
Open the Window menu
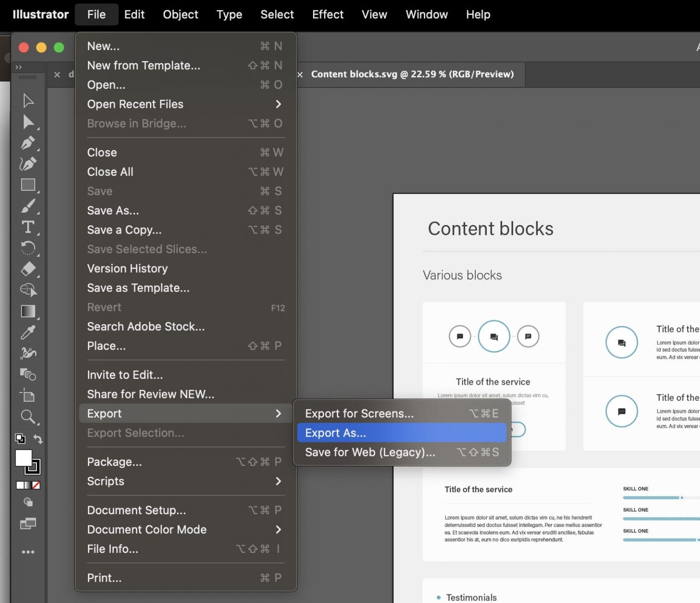click(426, 14)
